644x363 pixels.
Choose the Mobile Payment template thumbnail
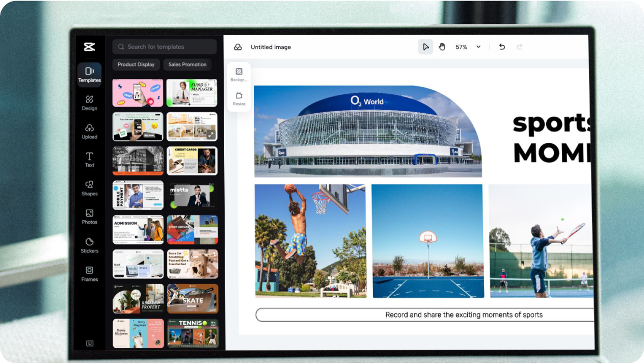click(x=138, y=195)
